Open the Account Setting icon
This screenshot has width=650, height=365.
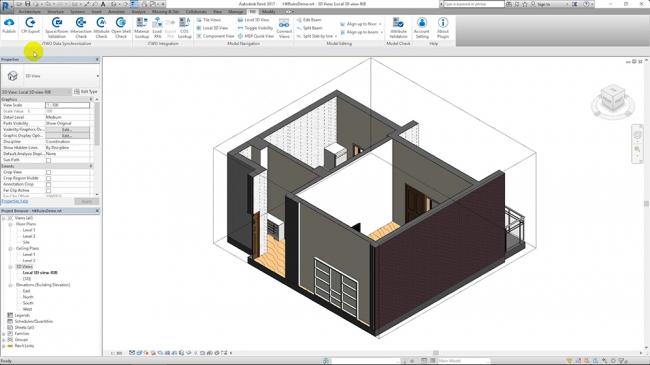pyautogui.click(x=422, y=28)
